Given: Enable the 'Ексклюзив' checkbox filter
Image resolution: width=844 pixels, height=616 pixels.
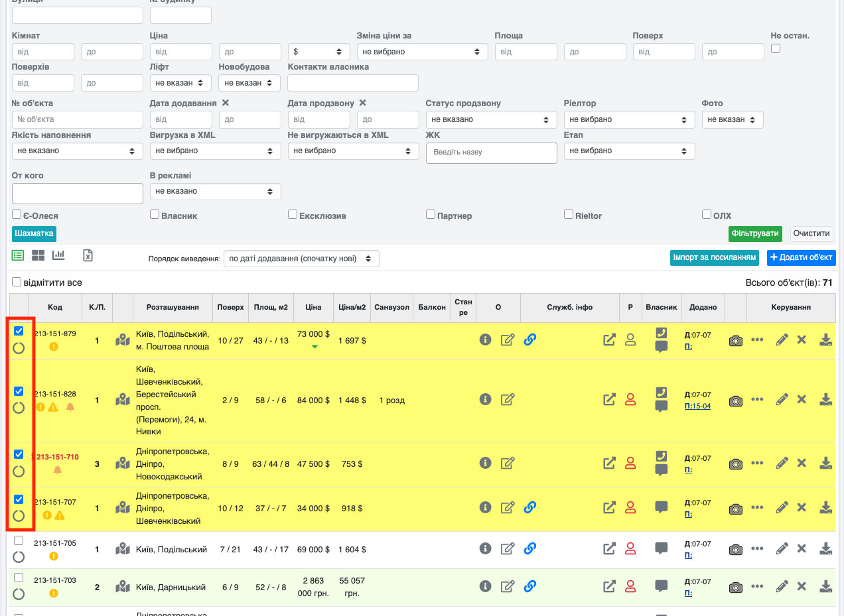Looking at the screenshot, I should tap(293, 215).
